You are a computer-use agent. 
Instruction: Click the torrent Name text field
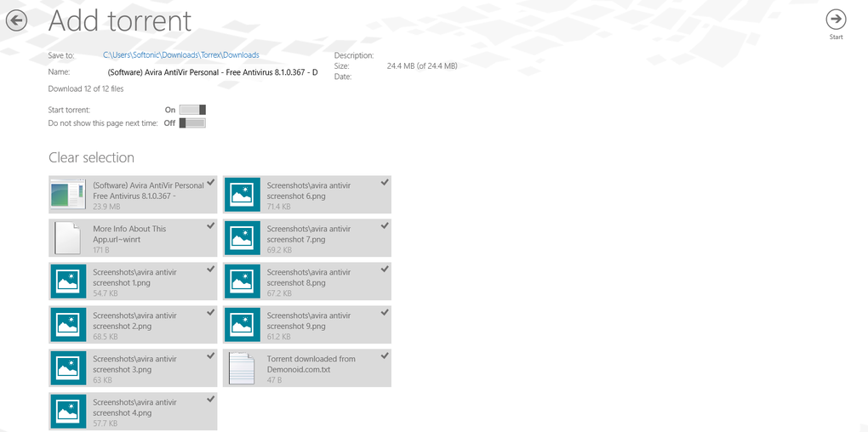click(x=213, y=72)
